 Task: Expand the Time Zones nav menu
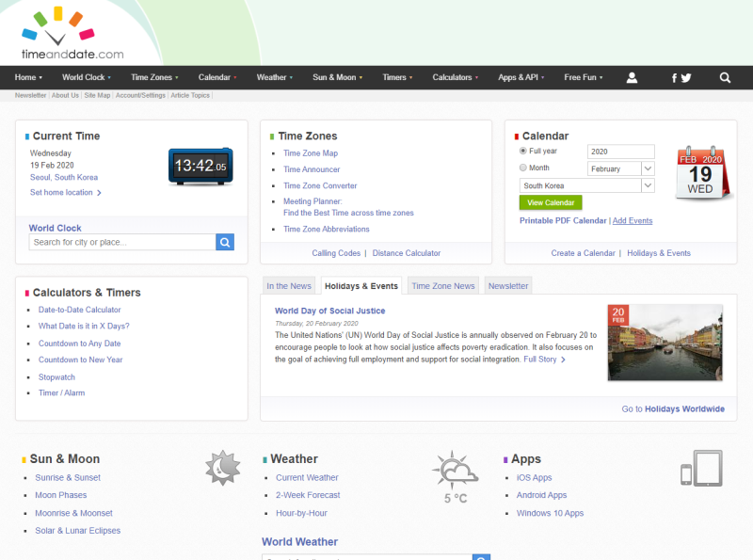pos(154,77)
